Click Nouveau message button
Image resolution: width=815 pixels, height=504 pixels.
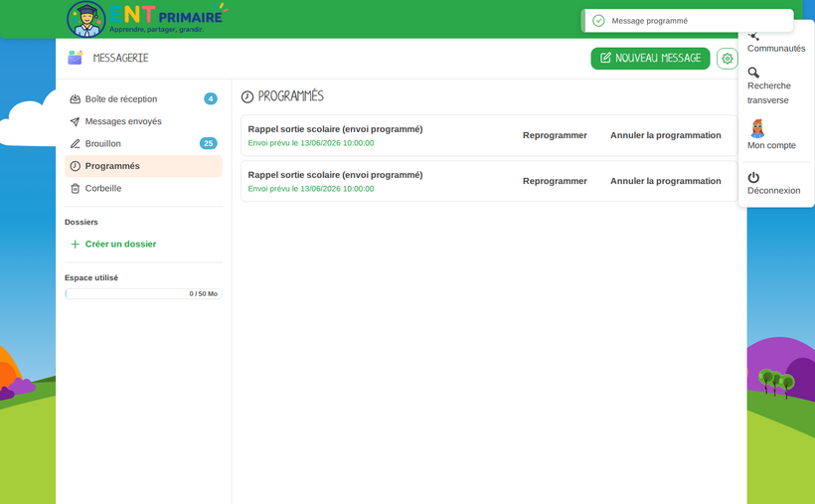pyautogui.click(x=650, y=59)
